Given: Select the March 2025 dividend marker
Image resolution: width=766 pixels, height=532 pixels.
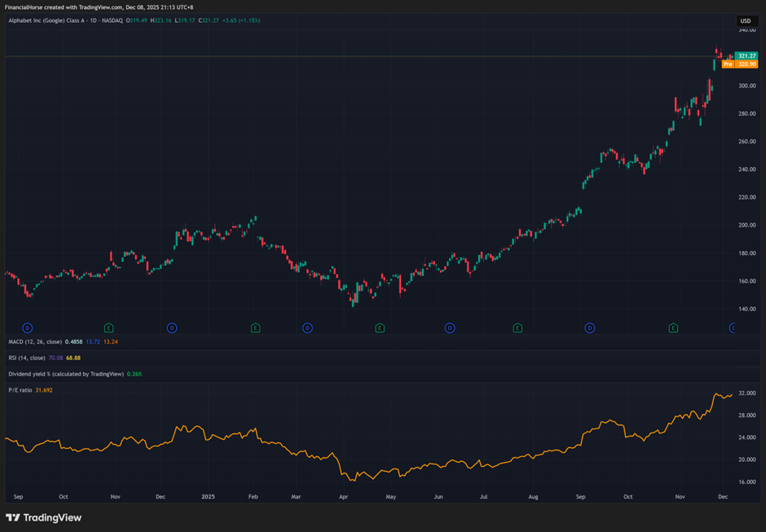Looking at the screenshot, I should pyautogui.click(x=307, y=328).
